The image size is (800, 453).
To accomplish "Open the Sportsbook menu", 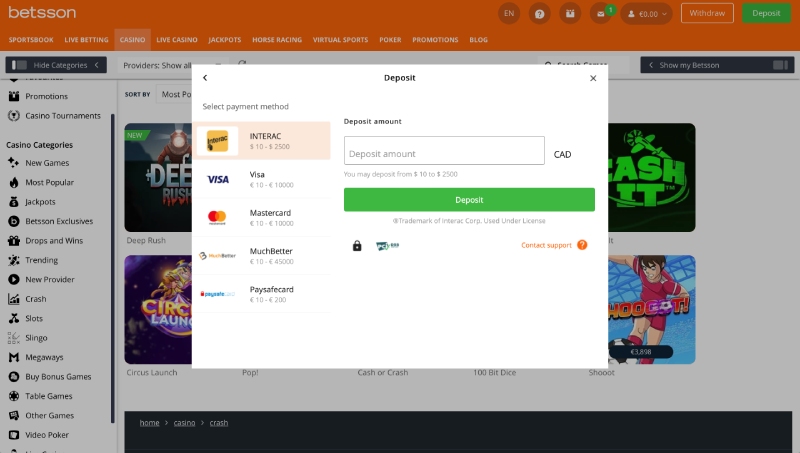I will point(31,39).
